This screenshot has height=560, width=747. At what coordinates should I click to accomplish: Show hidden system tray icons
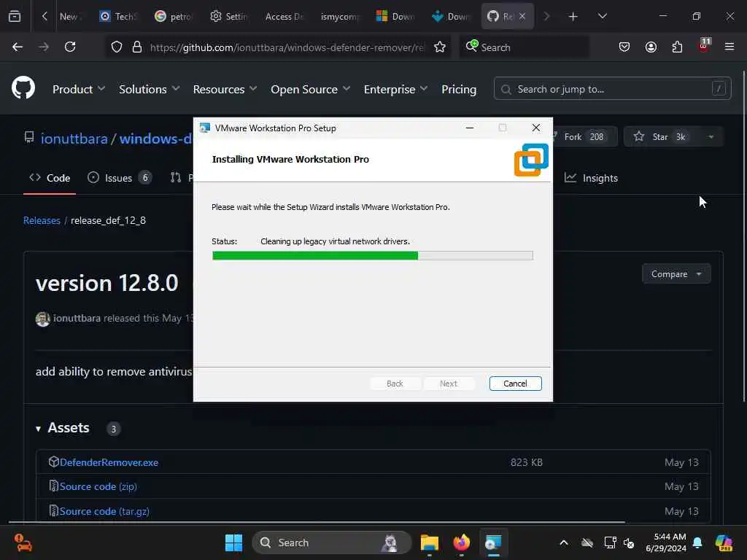[564, 542]
